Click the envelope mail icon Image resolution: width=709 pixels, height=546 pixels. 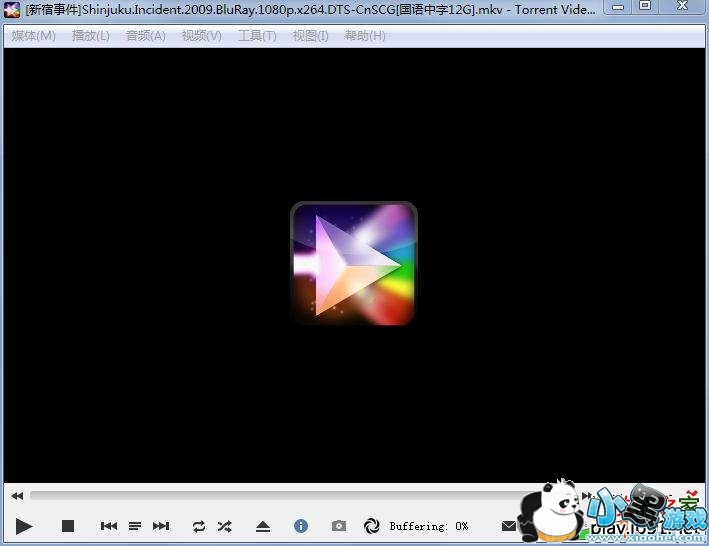point(509,526)
